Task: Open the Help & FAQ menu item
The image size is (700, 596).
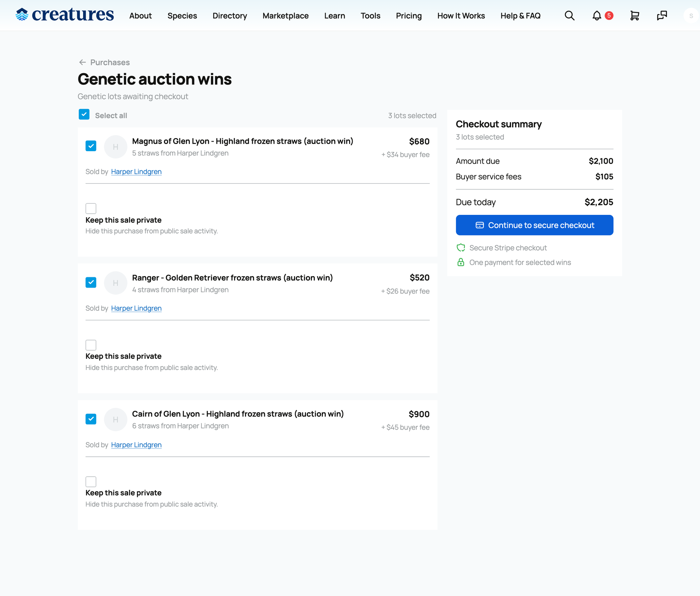Action: (520, 16)
